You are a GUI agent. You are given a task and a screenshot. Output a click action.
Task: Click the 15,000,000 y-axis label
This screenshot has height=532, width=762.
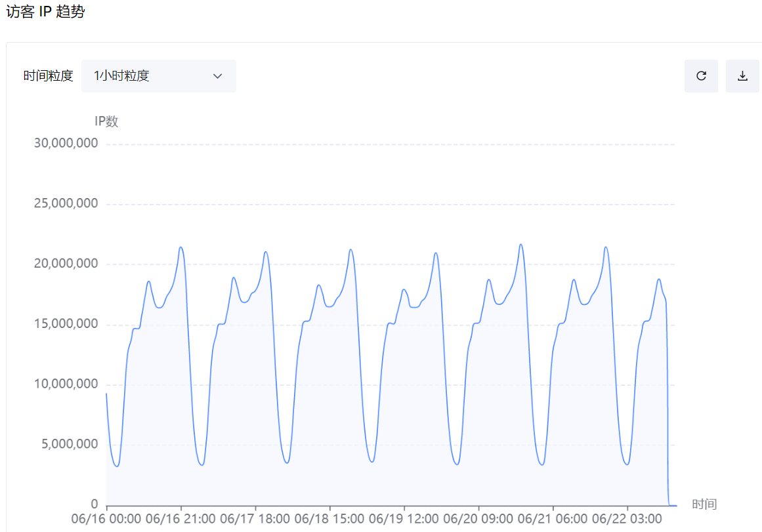click(x=66, y=324)
